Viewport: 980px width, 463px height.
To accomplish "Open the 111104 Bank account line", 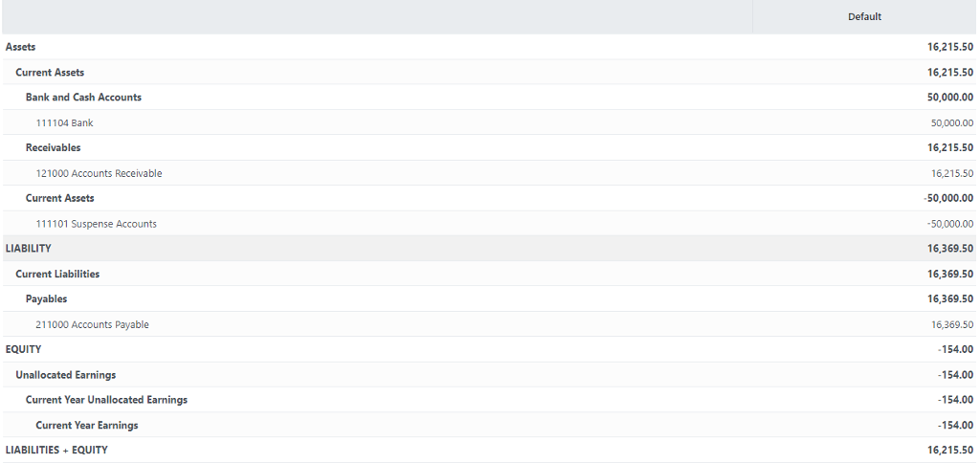I will pyautogui.click(x=64, y=123).
